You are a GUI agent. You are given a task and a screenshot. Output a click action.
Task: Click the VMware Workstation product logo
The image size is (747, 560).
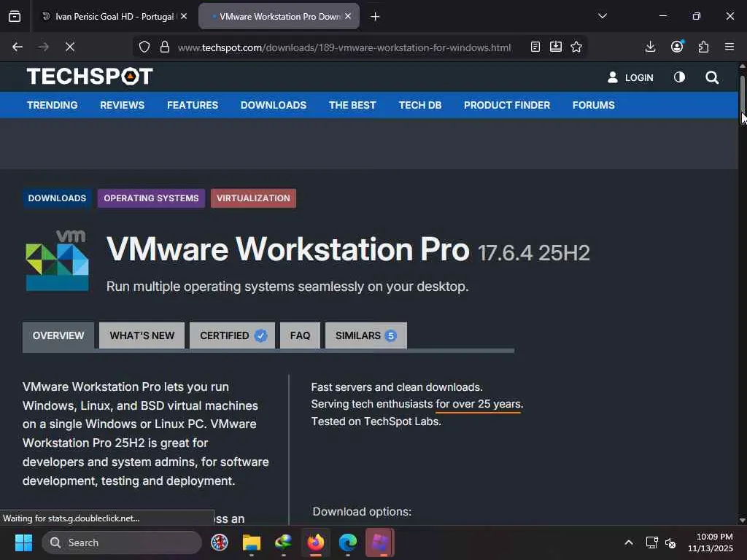point(57,260)
